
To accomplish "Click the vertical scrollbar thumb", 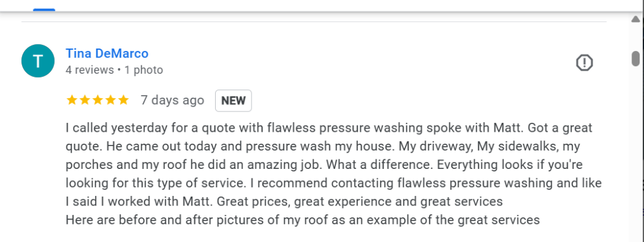I will click(x=636, y=58).
